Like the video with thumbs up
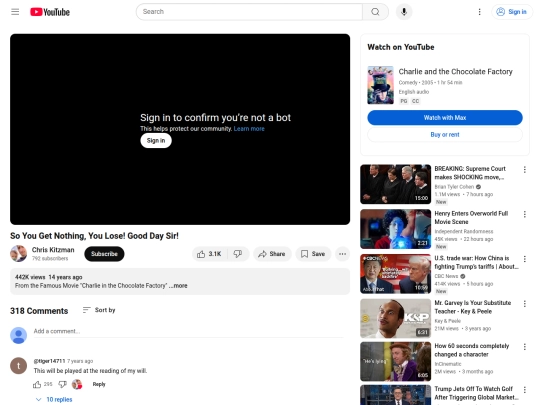The width and height of the screenshot is (540, 405). (209, 254)
